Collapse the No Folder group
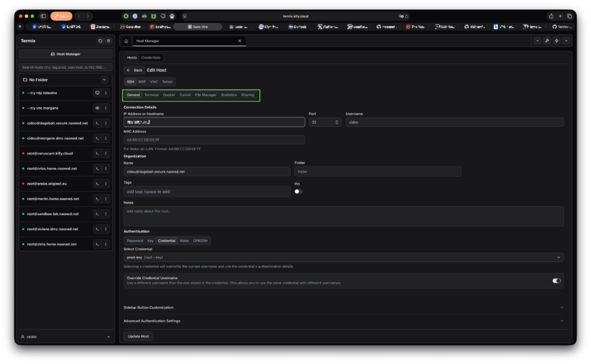591x364 pixels. coord(104,80)
